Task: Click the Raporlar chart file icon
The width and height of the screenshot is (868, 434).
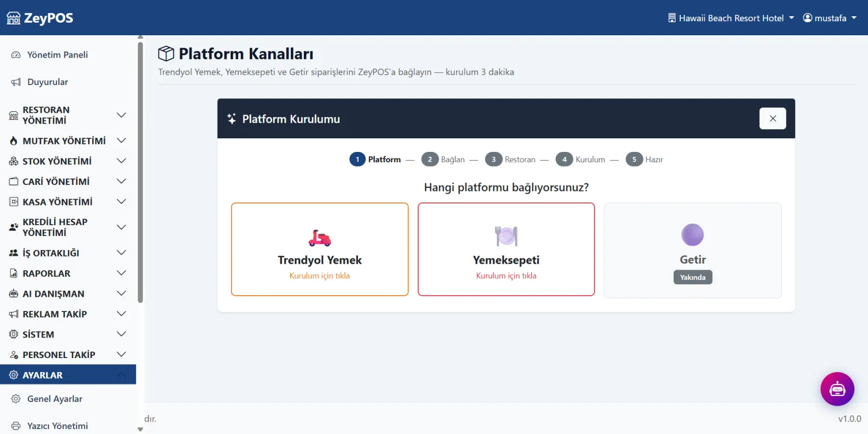Action: click(x=14, y=273)
